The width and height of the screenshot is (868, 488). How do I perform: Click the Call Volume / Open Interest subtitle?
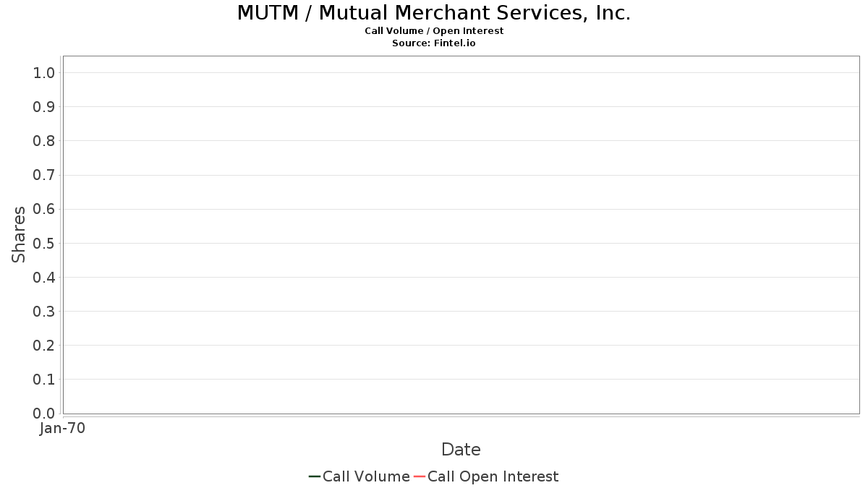tap(434, 31)
